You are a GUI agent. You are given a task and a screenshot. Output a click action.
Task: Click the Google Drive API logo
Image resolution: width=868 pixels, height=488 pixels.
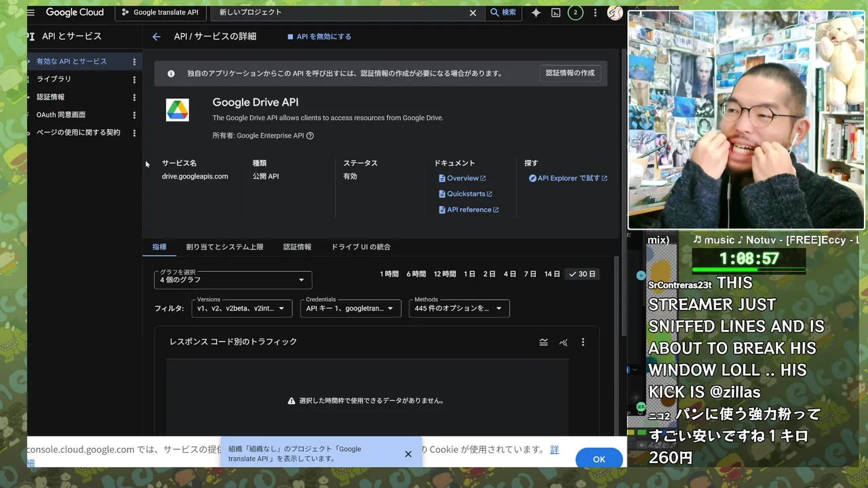click(178, 110)
